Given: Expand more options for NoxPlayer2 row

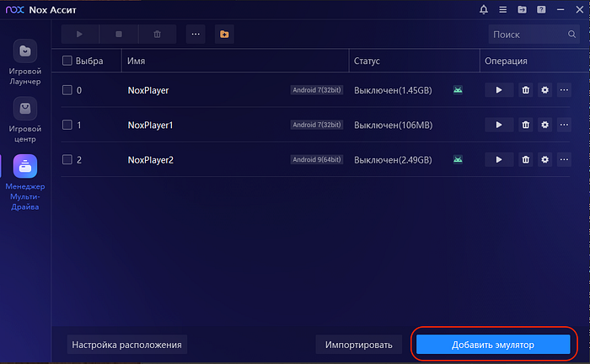Looking at the screenshot, I should pyautogui.click(x=564, y=159).
